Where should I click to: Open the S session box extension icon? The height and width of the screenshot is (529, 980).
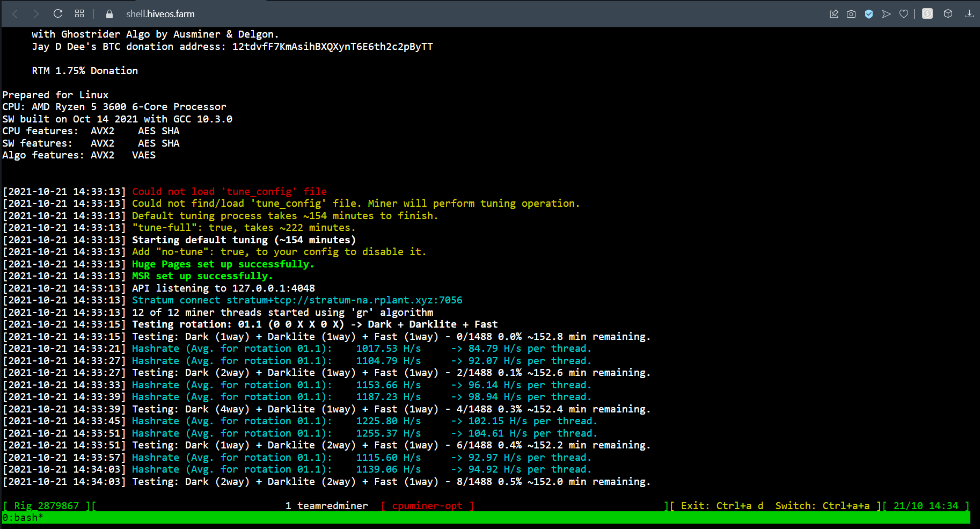tap(927, 13)
